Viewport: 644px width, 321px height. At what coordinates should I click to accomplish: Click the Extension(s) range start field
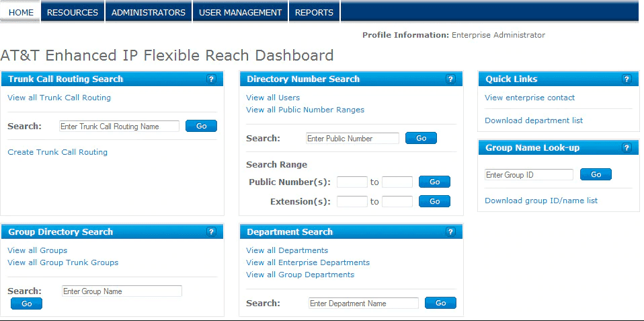coord(352,201)
